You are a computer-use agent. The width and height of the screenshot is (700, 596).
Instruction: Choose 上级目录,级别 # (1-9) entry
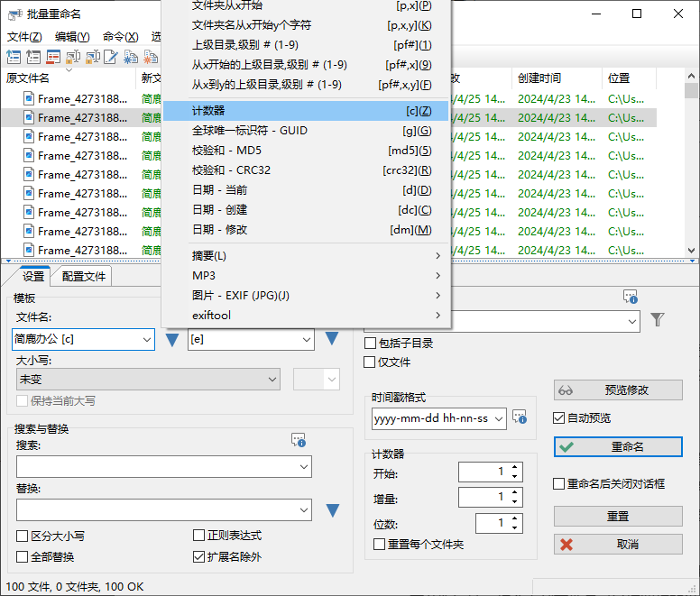(307, 44)
